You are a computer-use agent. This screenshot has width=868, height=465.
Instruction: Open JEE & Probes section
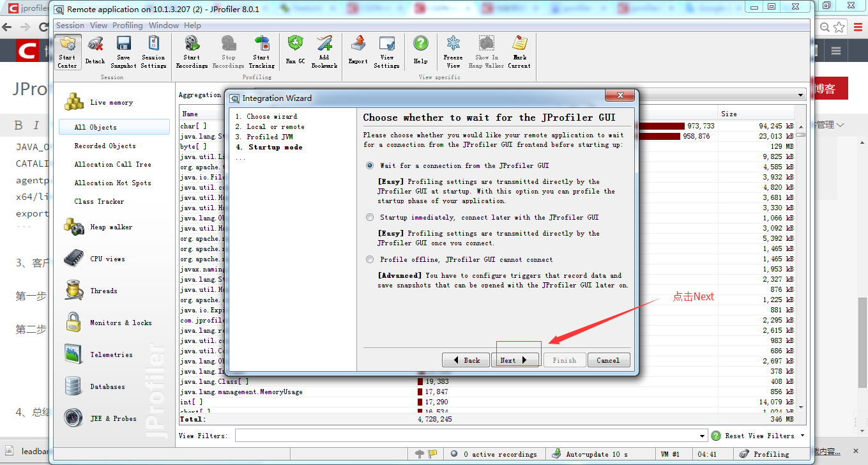click(x=100, y=418)
